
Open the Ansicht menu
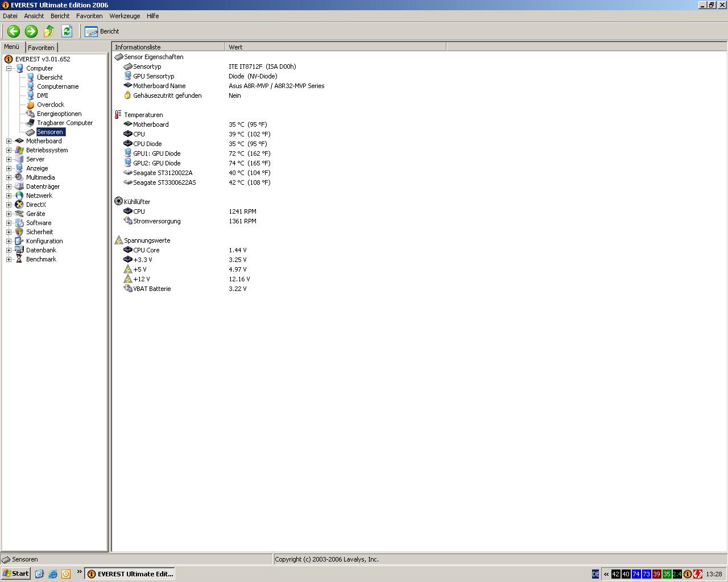pos(34,16)
